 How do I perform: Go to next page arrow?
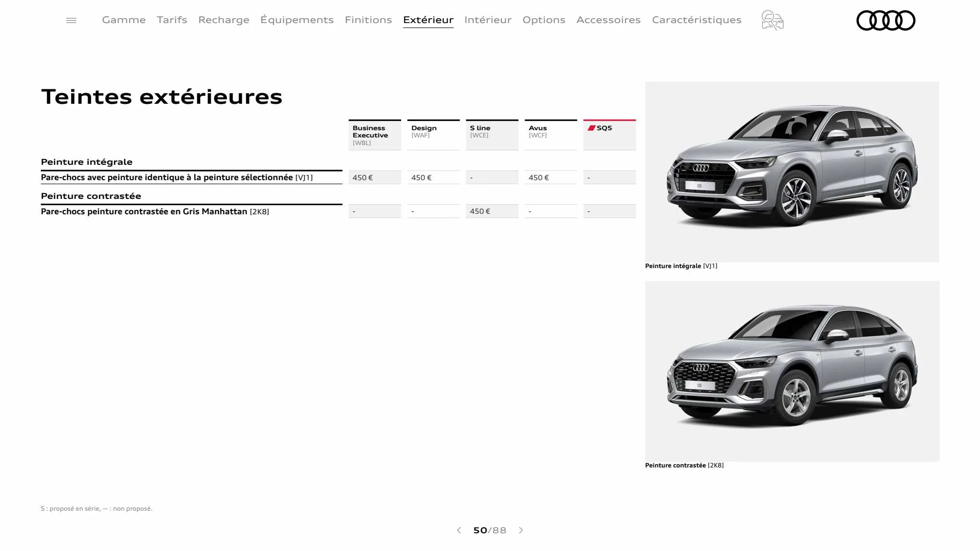tap(521, 530)
